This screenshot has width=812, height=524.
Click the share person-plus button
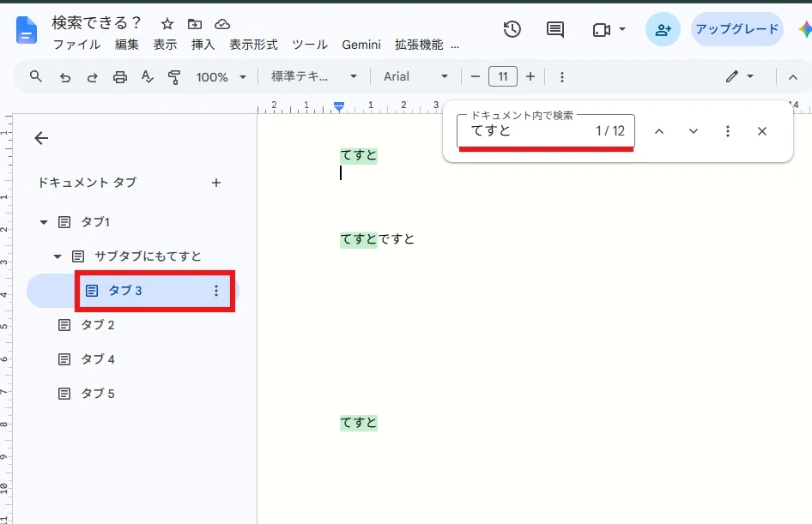coord(663,29)
